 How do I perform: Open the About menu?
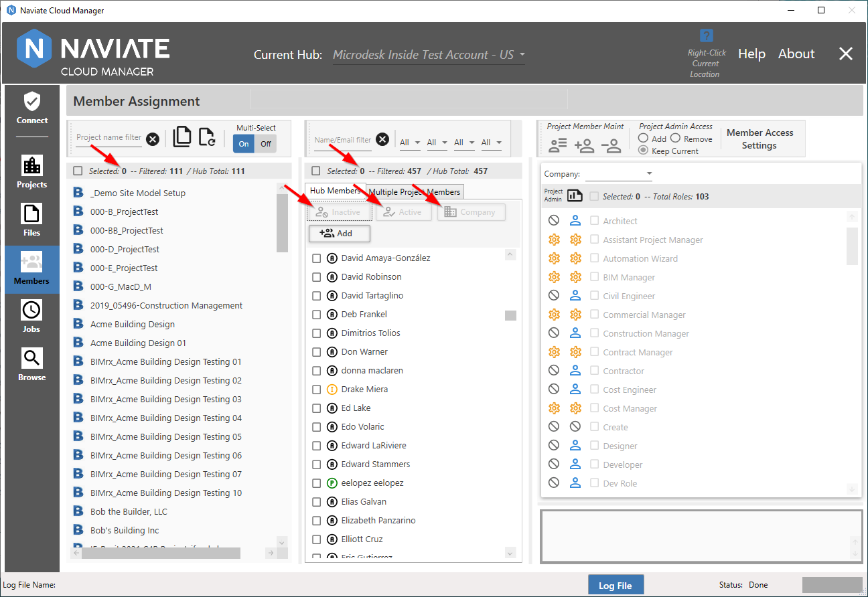[x=796, y=54]
